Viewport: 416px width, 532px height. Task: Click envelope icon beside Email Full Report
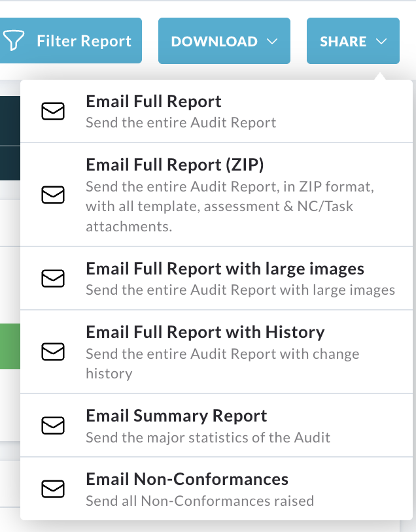tap(53, 111)
